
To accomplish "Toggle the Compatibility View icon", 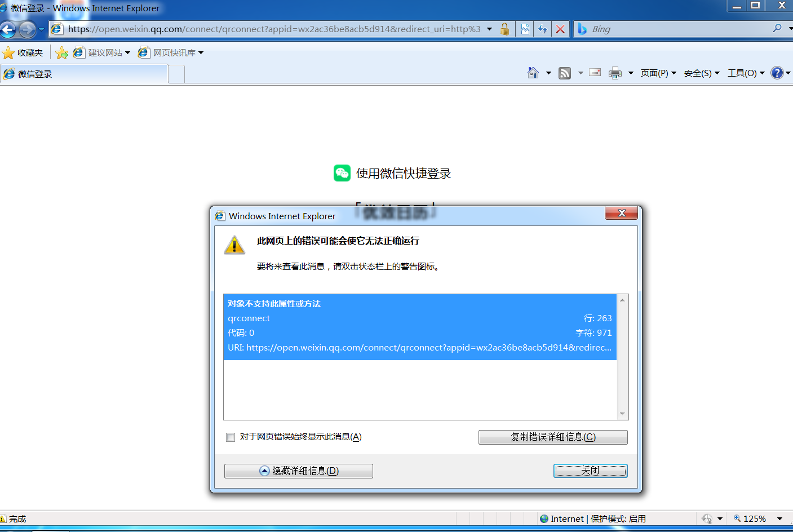I will (x=525, y=29).
